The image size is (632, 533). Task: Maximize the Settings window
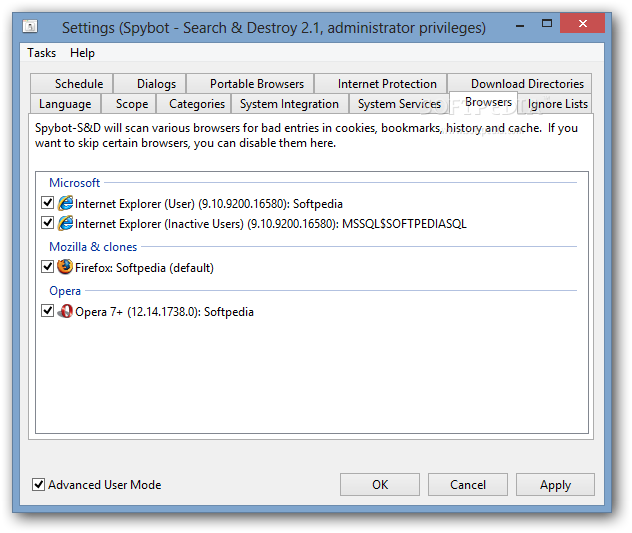547,24
